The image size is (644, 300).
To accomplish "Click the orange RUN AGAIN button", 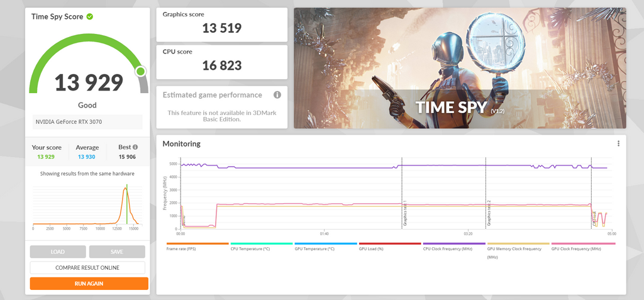I will 89,284.
